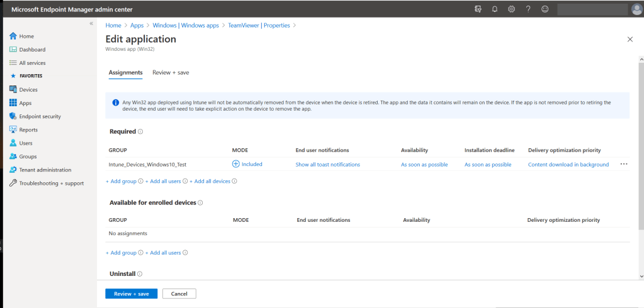Click the help question mark icon
Screen dimensions: 644x308
(x=528, y=9)
